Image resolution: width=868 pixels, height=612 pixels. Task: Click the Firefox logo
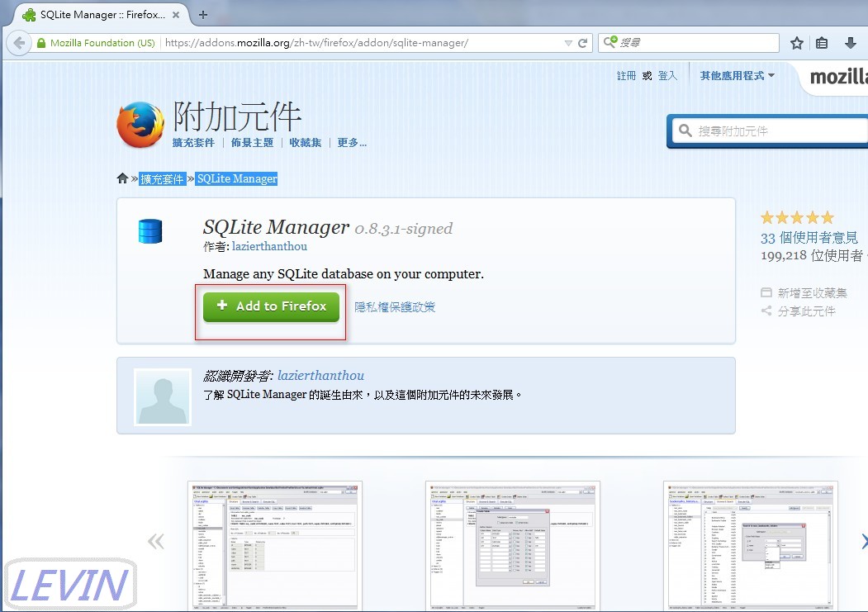click(x=140, y=125)
